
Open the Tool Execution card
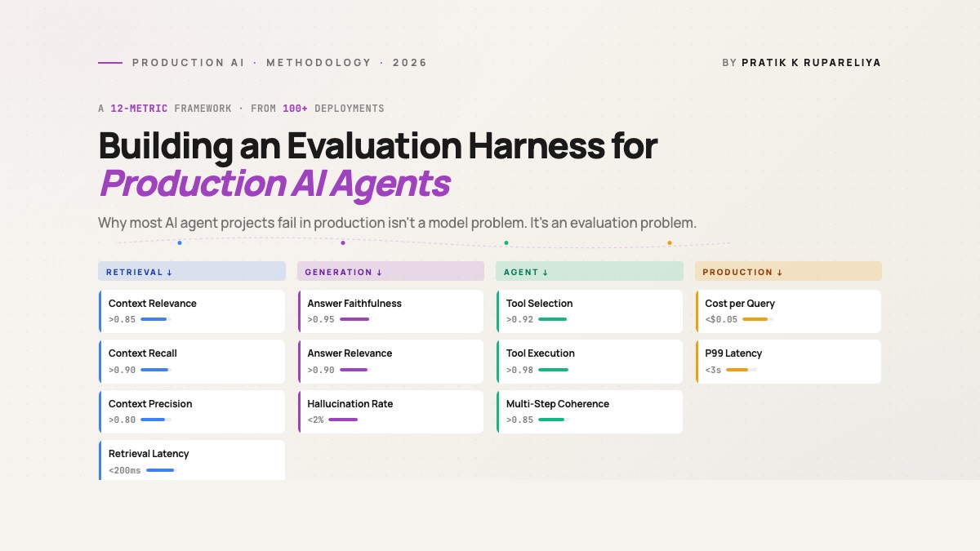click(x=590, y=362)
